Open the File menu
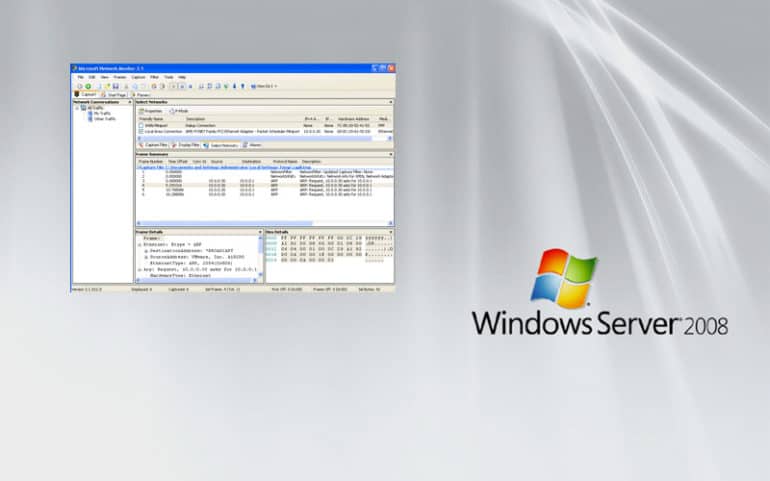 pyautogui.click(x=81, y=77)
